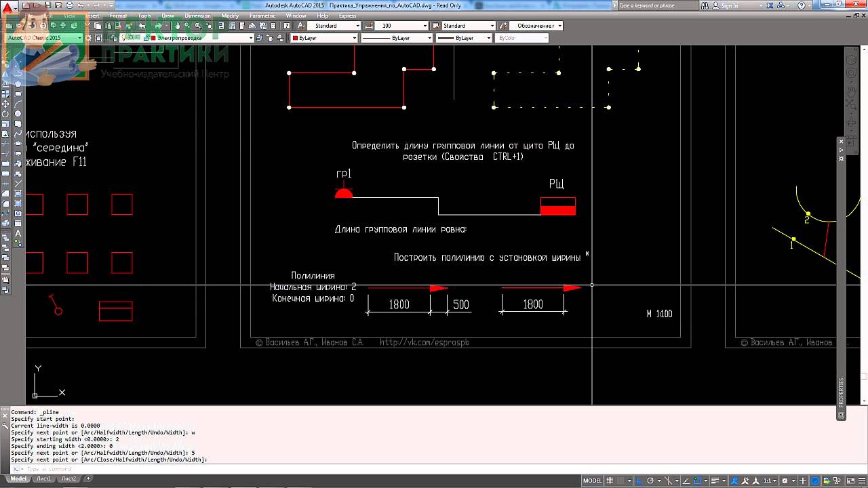Screen dimensions: 868x488
Task: Open the Insert menu
Action: (92, 16)
